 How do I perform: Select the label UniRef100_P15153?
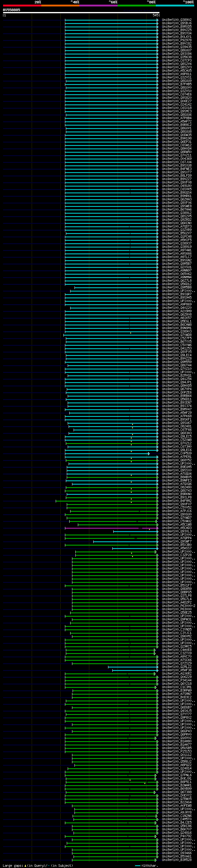click(177, 751)
